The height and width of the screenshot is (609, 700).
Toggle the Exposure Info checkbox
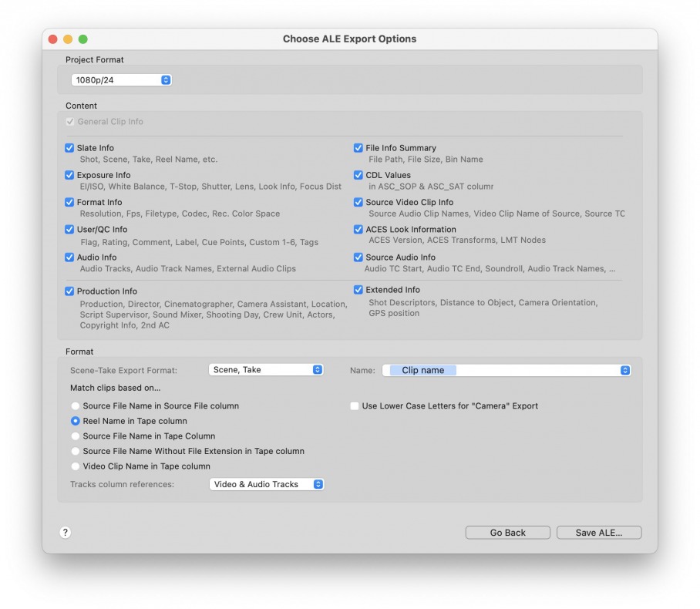point(69,175)
